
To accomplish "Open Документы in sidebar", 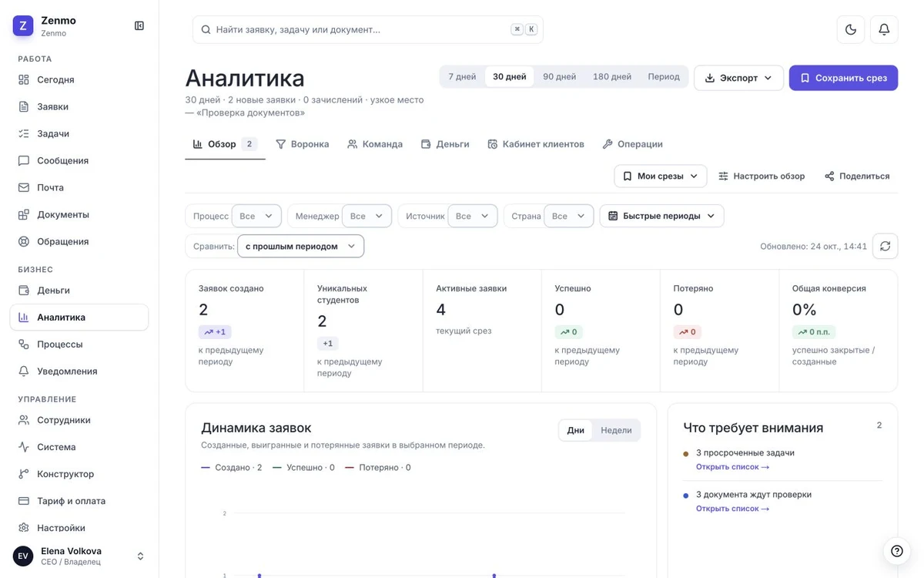I will coord(79,214).
